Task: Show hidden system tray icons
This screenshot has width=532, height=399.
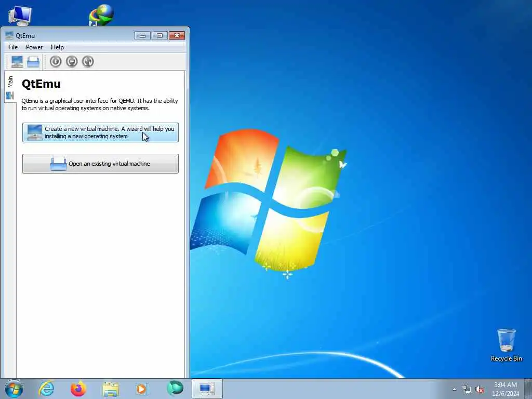Action: [455, 390]
